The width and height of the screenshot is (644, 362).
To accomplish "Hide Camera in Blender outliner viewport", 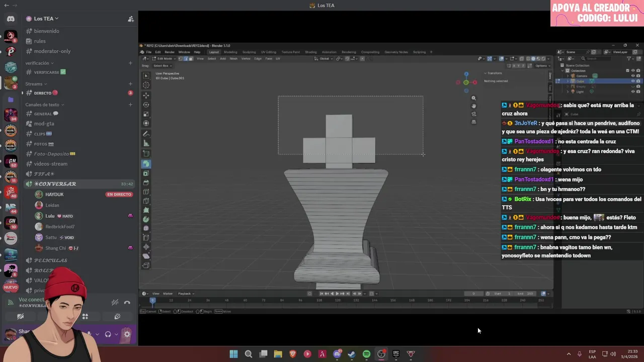I will click(x=633, y=76).
